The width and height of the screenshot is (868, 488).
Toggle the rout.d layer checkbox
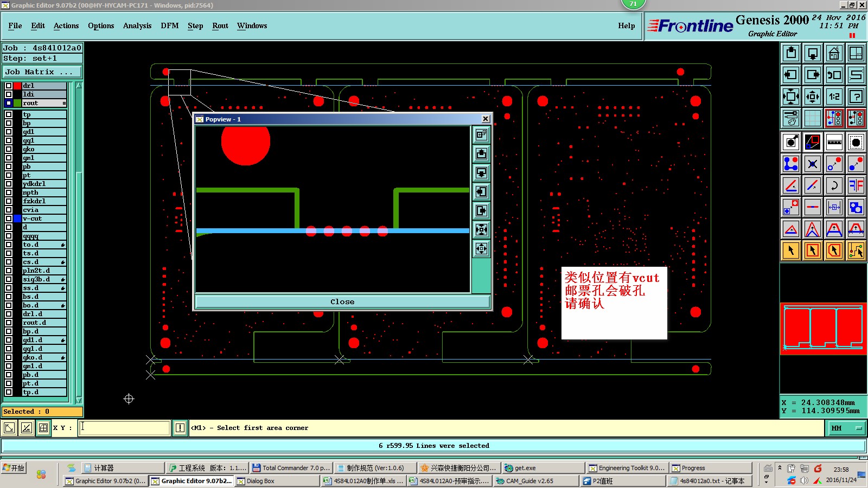point(9,323)
